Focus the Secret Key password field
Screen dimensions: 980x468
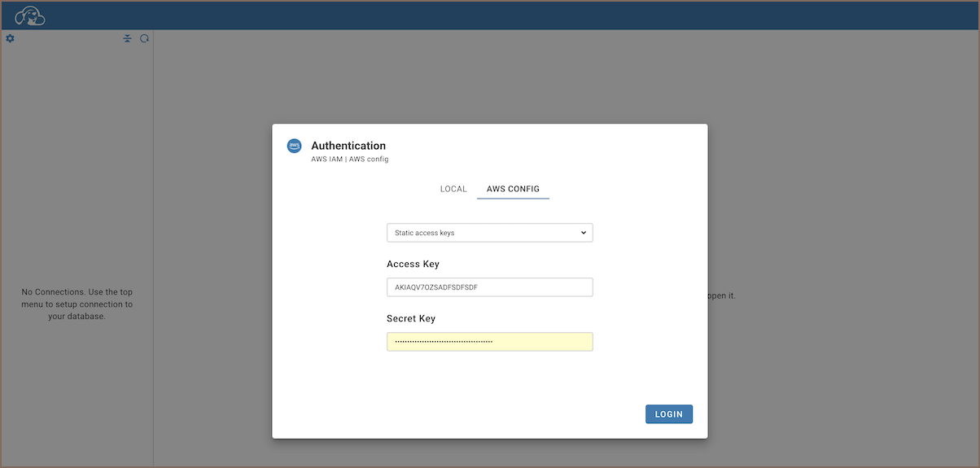(489, 342)
